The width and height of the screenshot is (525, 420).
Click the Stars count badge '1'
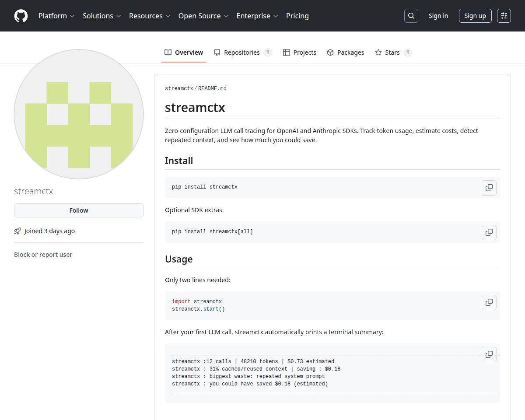pos(408,52)
